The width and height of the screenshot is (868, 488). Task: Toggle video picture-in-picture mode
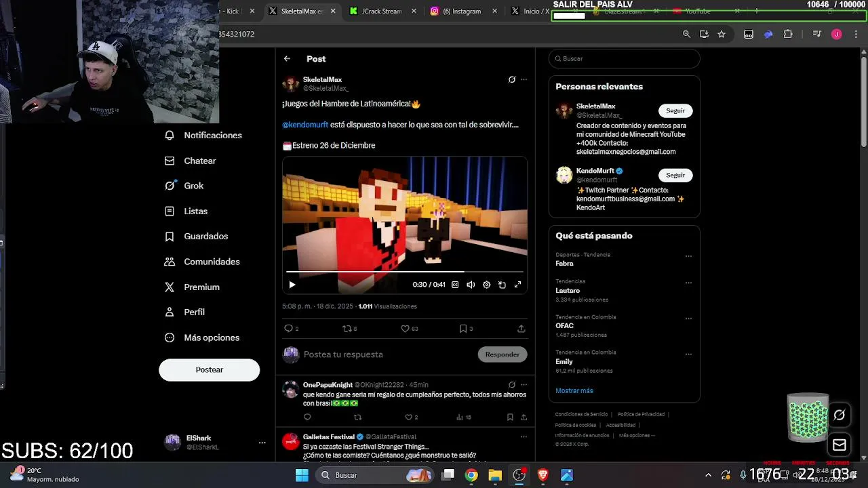pos(502,285)
